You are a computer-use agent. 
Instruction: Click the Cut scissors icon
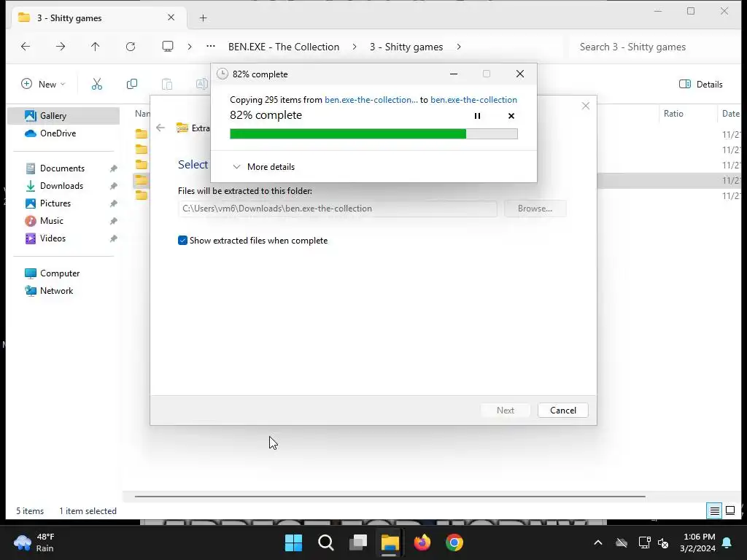(97, 85)
